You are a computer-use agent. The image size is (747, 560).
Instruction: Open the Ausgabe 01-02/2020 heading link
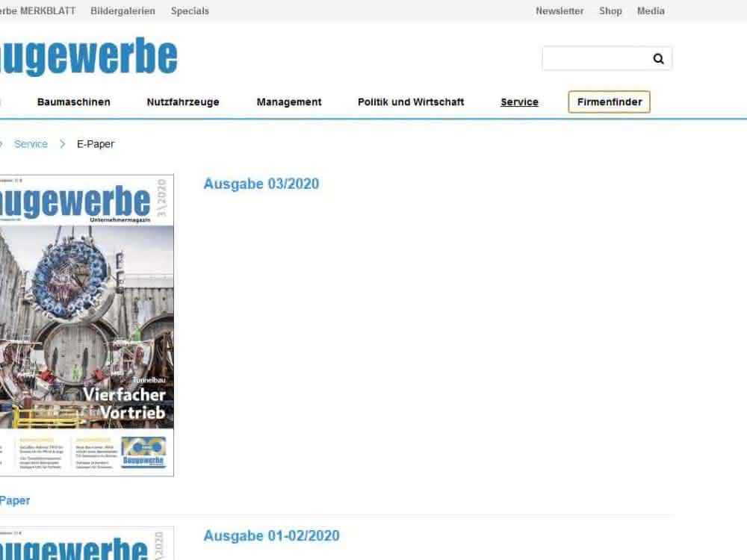(272, 535)
